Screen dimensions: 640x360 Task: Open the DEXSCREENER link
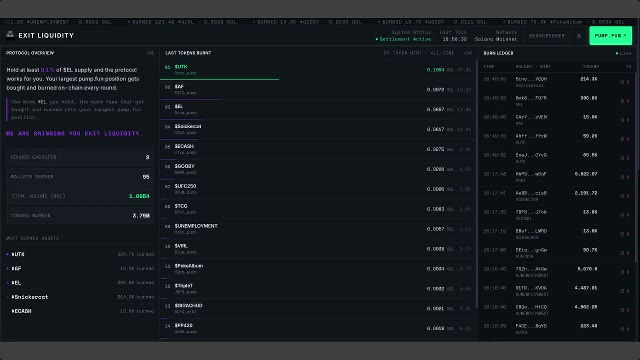[546, 36]
